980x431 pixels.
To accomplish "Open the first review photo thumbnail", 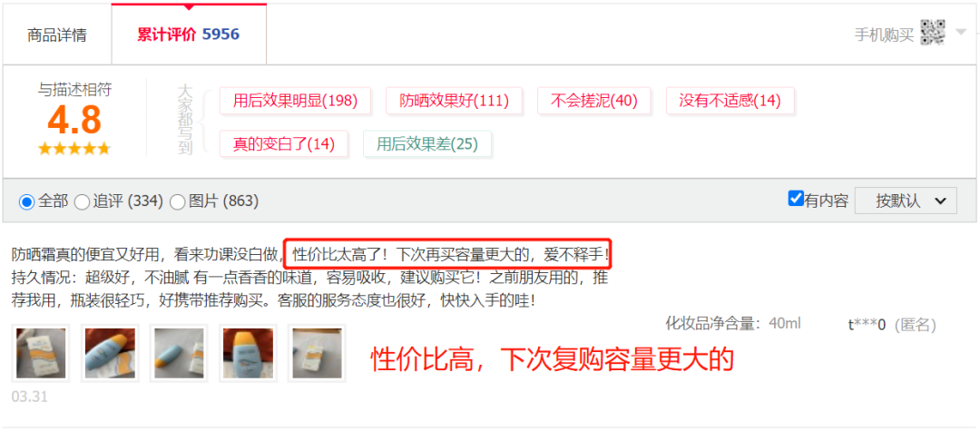I will pos(41,353).
